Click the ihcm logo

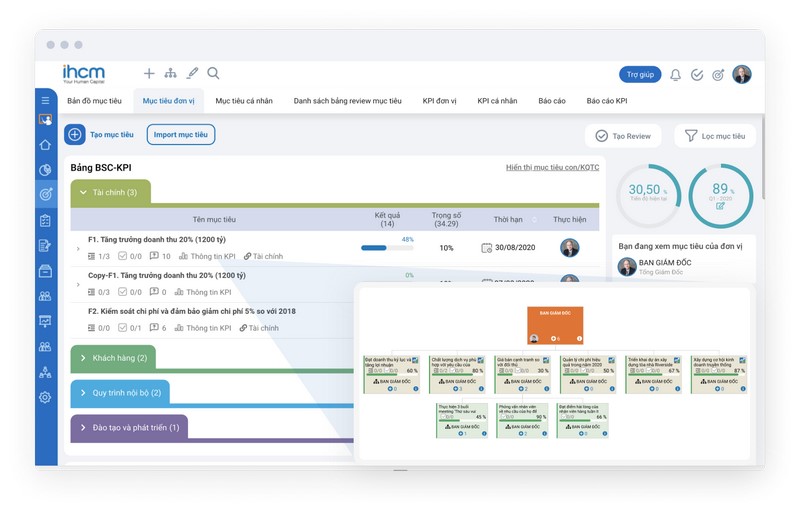coord(84,74)
